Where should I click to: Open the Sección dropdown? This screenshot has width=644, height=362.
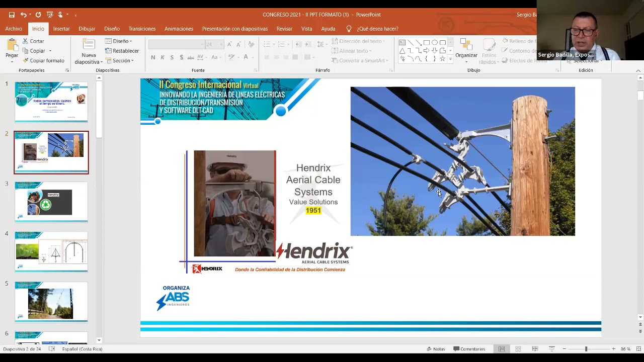coord(119,60)
